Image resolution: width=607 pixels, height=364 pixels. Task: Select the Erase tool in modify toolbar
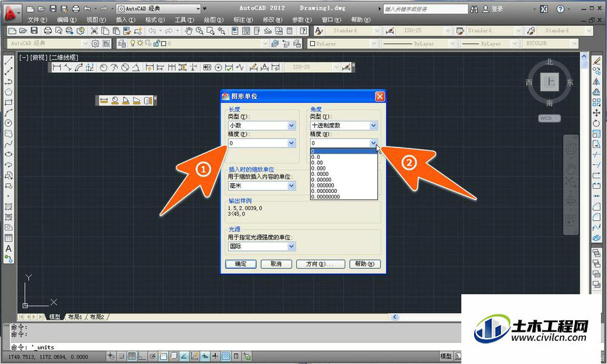(x=596, y=61)
